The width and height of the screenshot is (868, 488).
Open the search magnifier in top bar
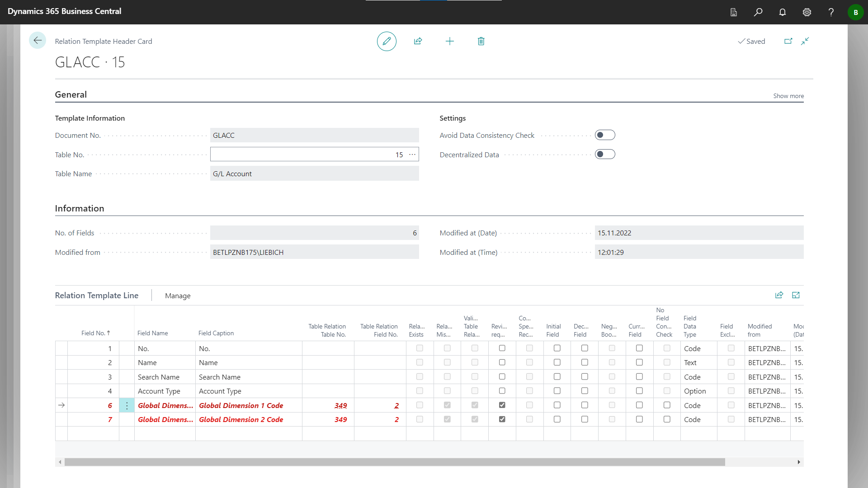pos(758,12)
